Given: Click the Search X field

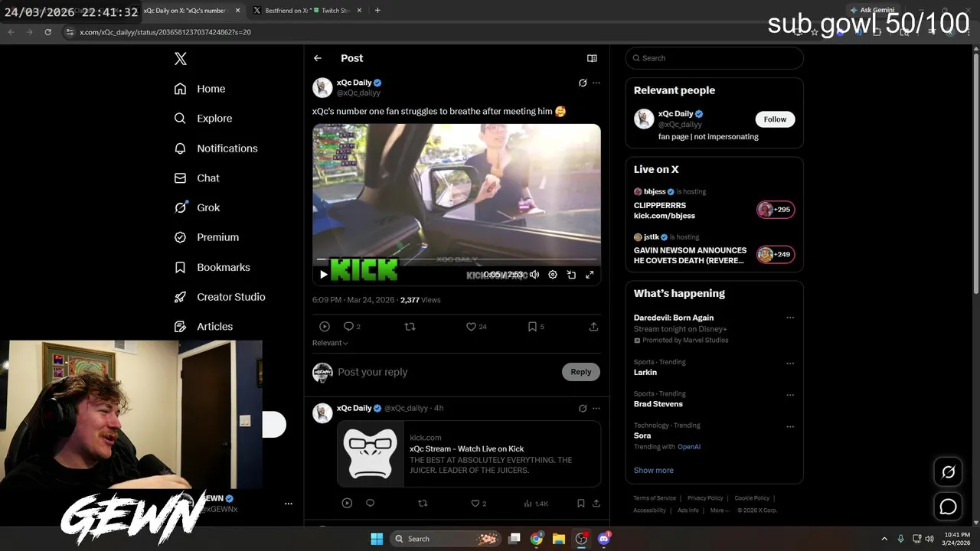Looking at the screenshot, I should click(x=714, y=58).
